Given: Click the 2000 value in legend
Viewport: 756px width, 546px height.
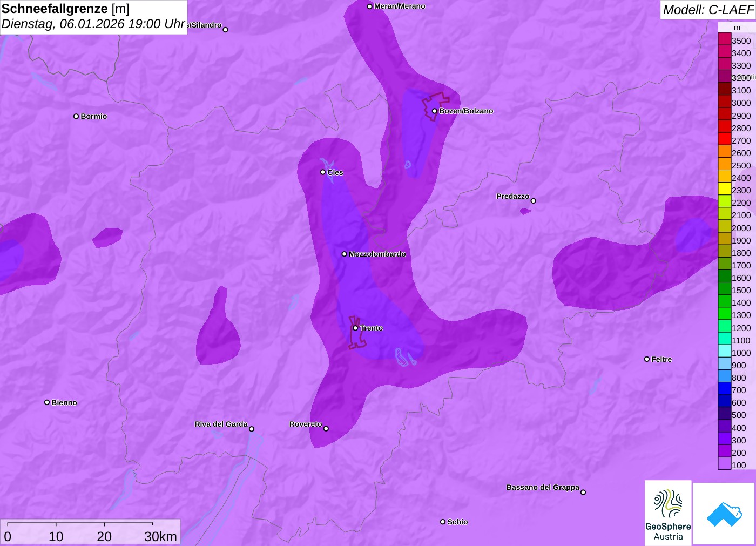Looking at the screenshot, I should 741,228.
